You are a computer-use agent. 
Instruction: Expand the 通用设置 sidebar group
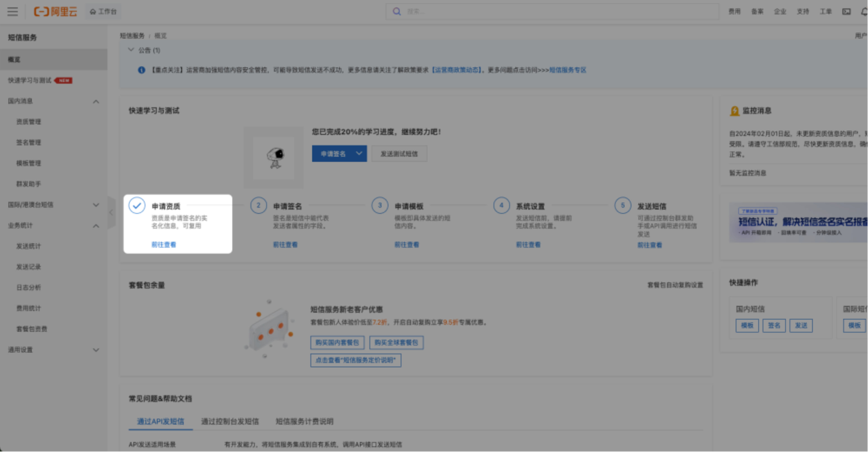click(96, 350)
